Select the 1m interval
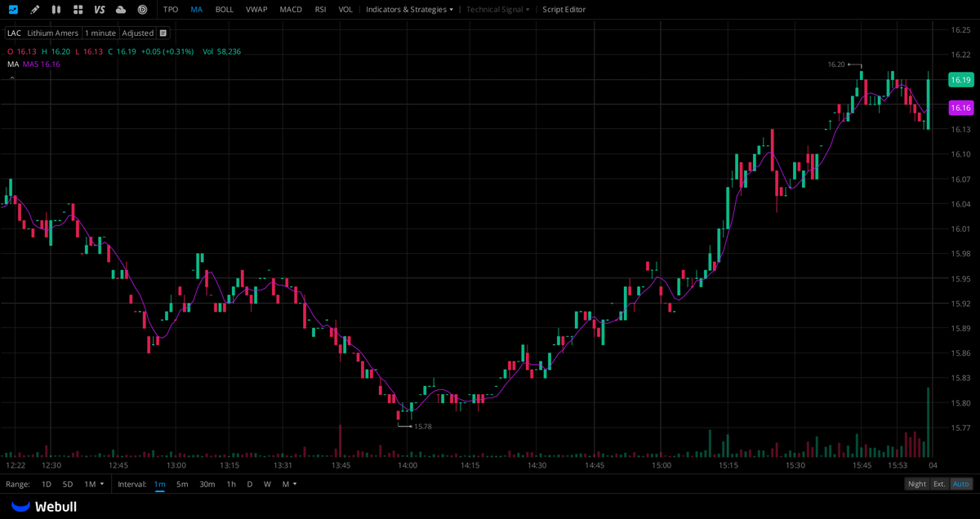This screenshot has height=519, width=980. [159, 484]
